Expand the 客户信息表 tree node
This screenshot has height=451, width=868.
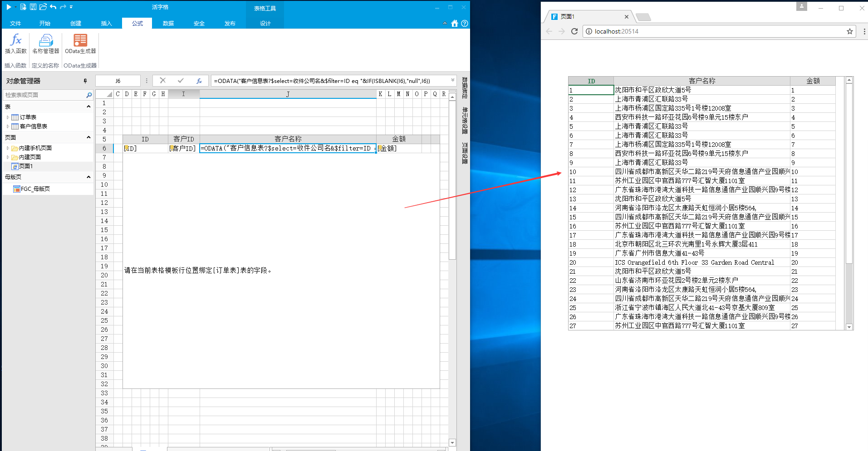pos(8,126)
